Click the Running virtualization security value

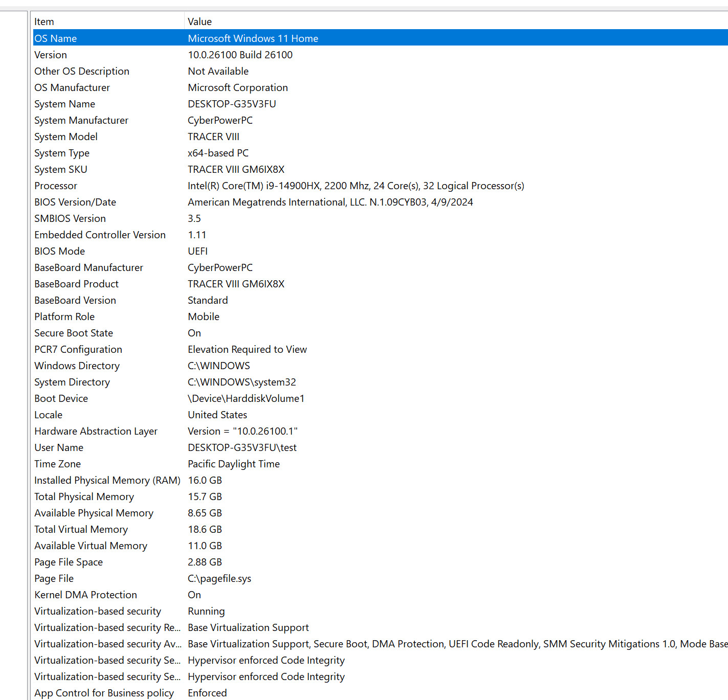coord(206,611)
